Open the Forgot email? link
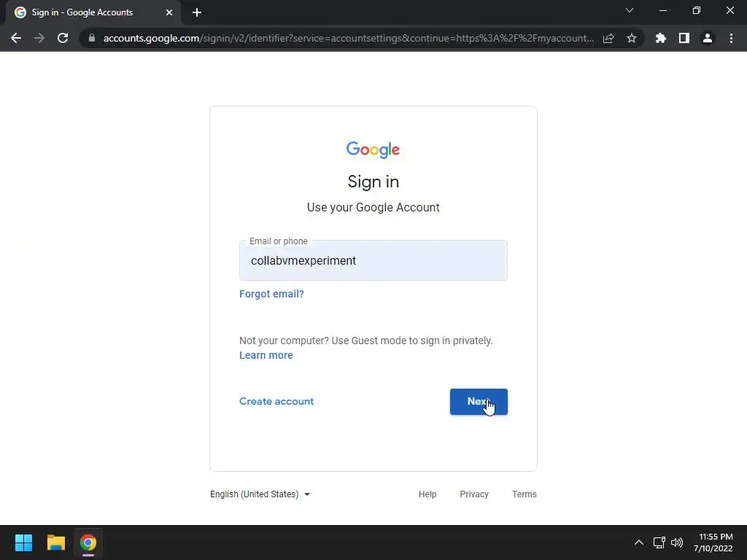747x560 pixels. coord(271,294)
